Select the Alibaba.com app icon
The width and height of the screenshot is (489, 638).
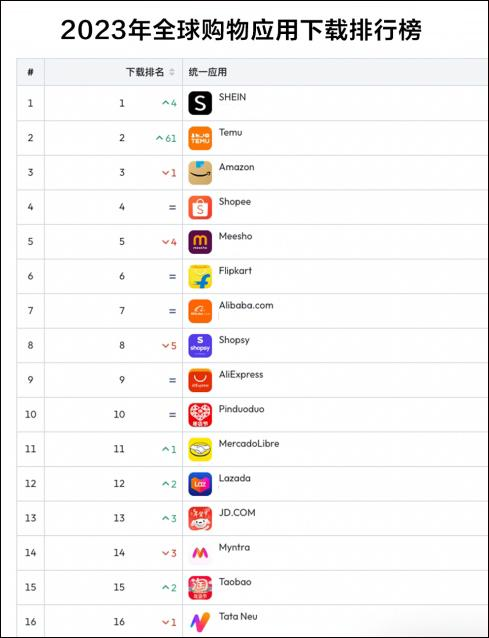pos(200,311)
